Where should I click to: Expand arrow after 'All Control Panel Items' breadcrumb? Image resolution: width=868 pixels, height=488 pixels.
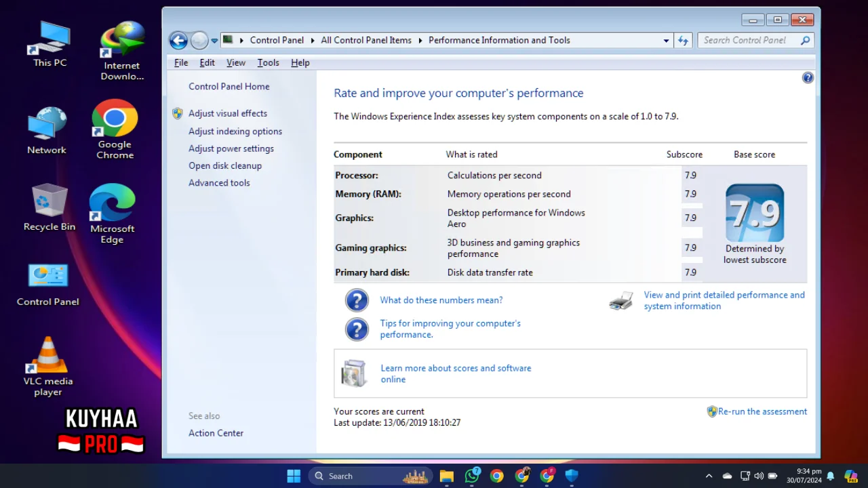click(x=420, y=41)
